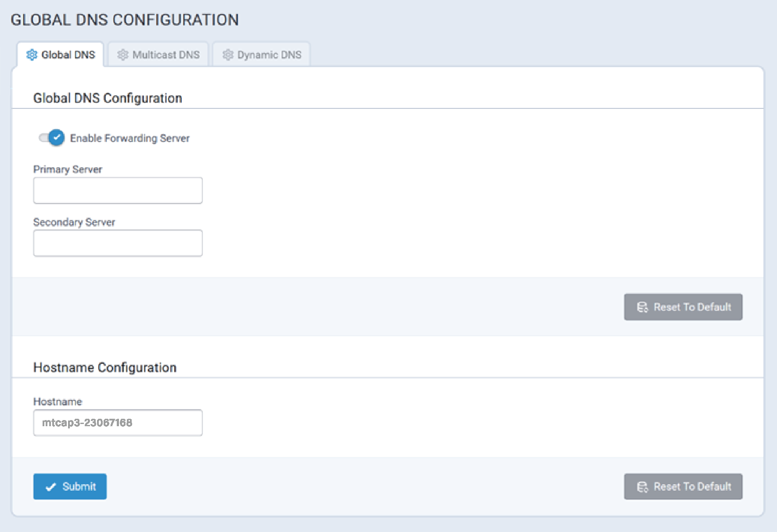Click the Enable Forwarding Server label text
Image resolution: width=777 pixels, height=532 pixels.
pos(129,138)
